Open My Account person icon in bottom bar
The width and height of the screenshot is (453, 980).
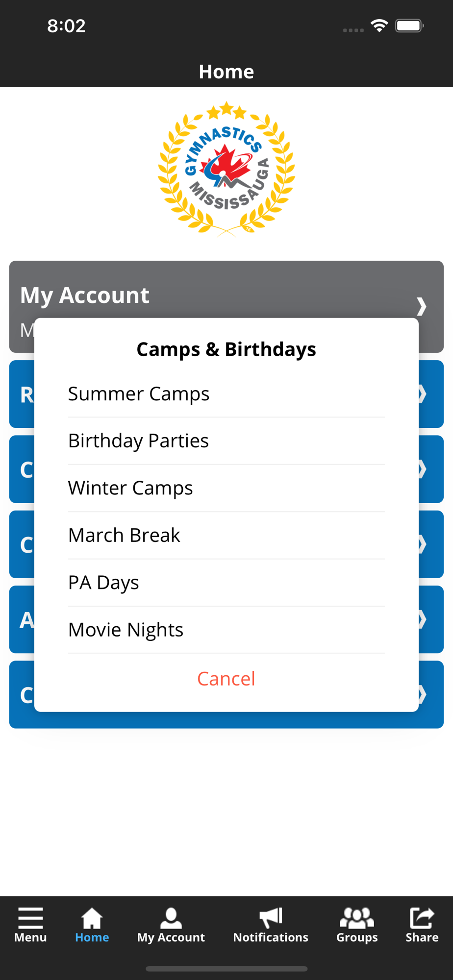171,917
